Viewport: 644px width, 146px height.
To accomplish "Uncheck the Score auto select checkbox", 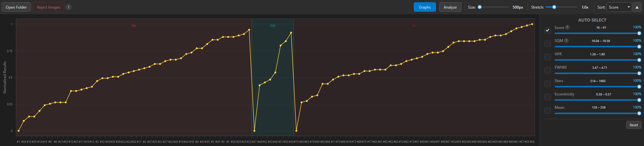I will click(547, 30).
